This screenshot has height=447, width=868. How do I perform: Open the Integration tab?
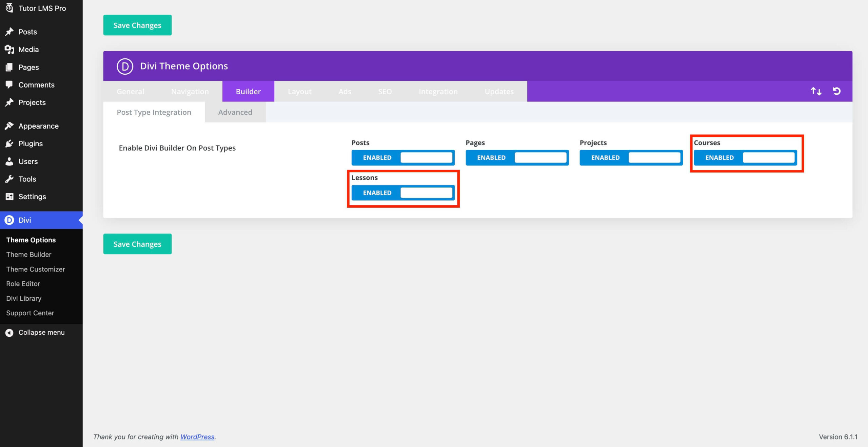pos(438,91)
